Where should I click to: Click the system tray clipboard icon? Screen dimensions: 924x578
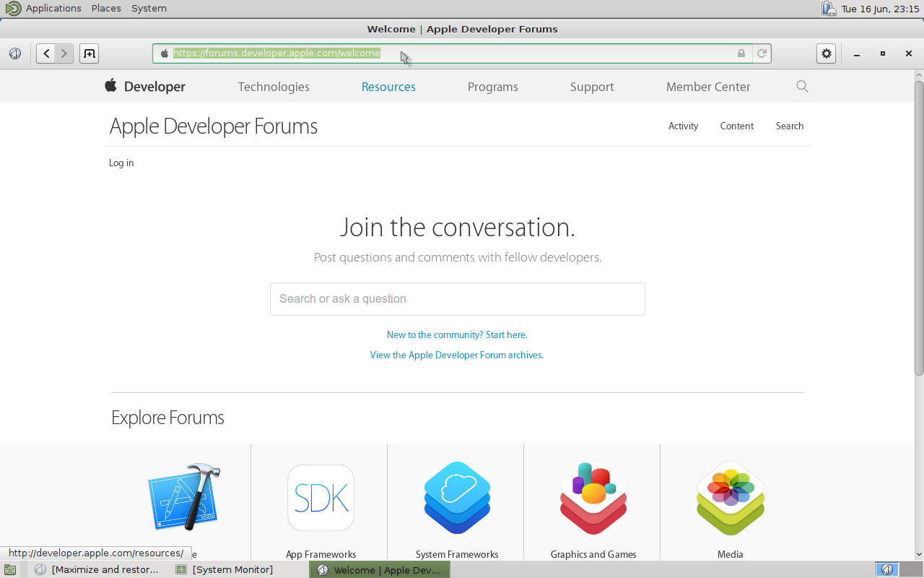point(829,9)
